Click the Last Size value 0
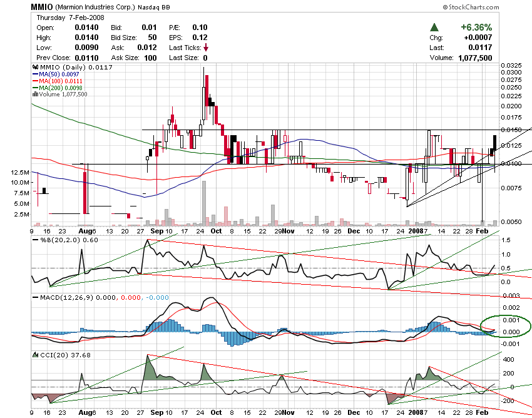This screenshot has width=532, height=418. (205, 58)
